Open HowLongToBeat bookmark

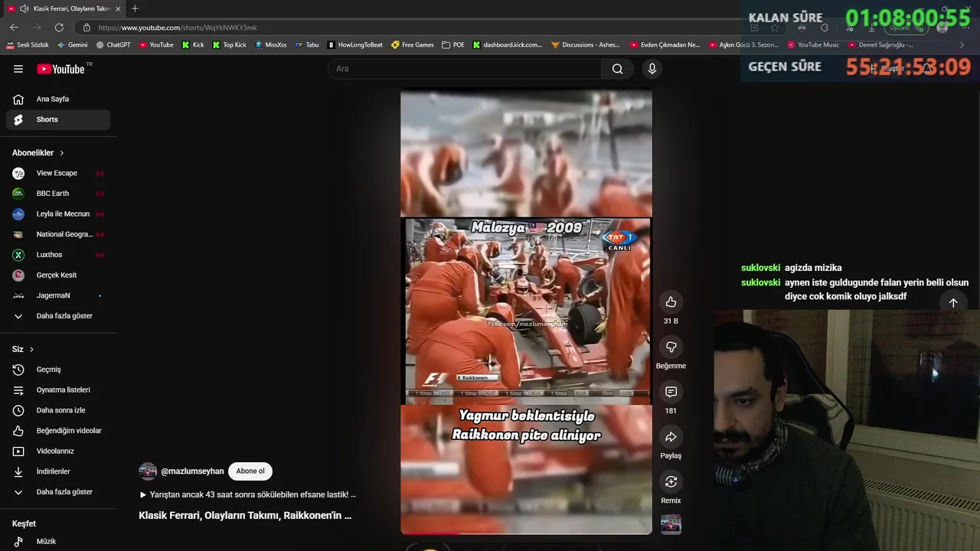(x=355, y=45)
